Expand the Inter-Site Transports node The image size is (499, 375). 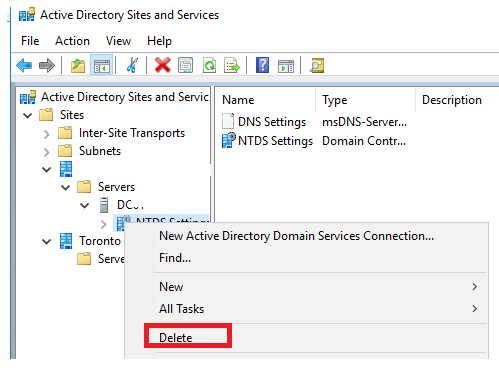tap(47, 134)
